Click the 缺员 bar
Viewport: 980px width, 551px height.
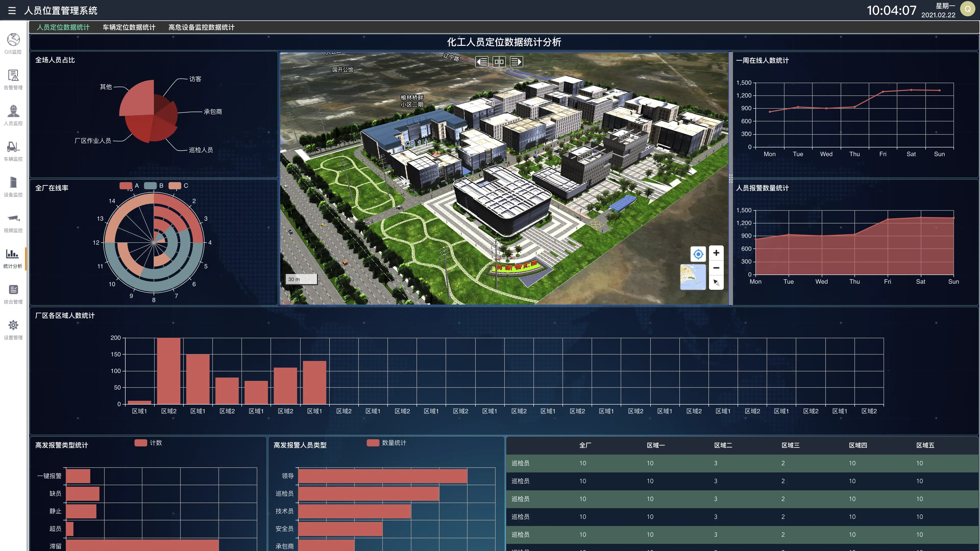click(82, 494)
